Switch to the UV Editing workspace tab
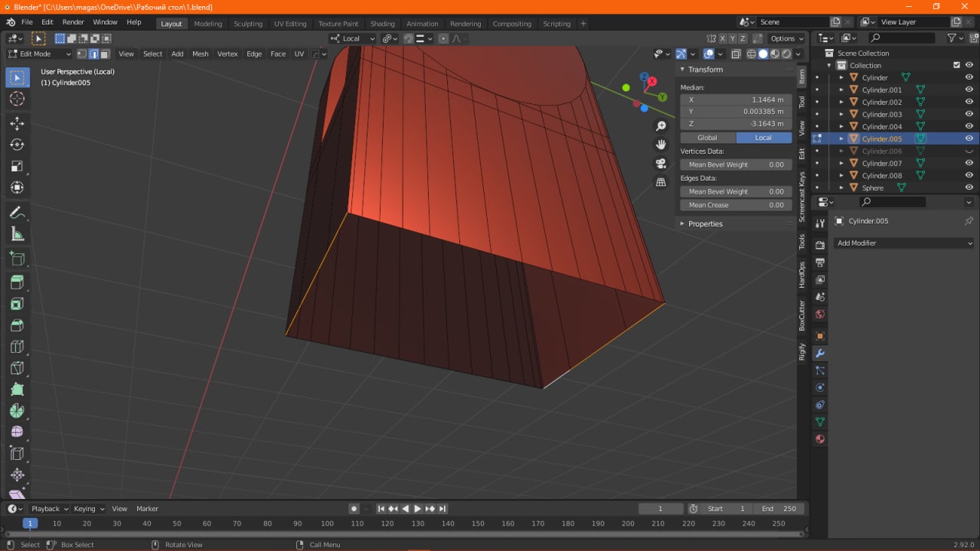The width and height of the screenshot is (980, 551). tap(290, 24)
